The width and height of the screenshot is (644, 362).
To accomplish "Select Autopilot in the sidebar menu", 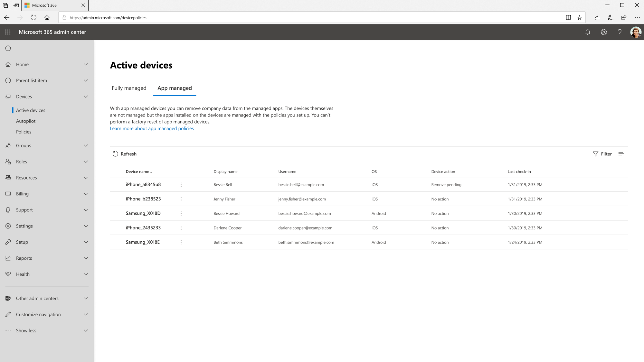I will click(26, 121).
